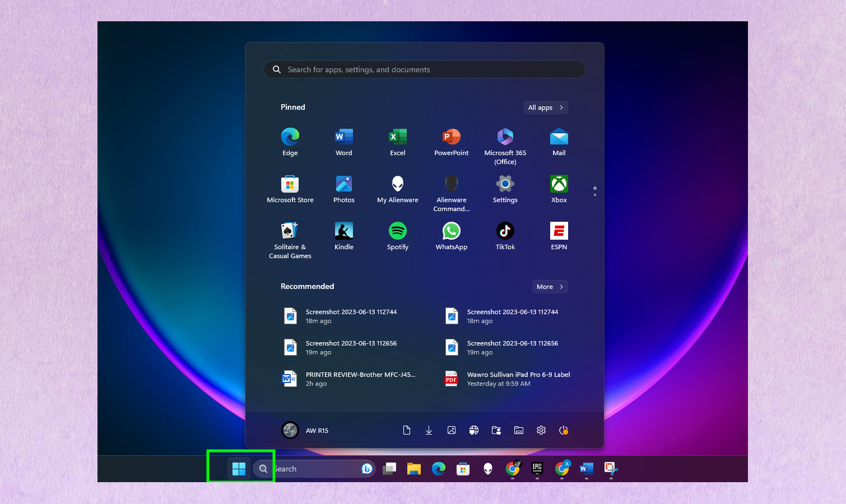Click the Bing icon in taskbar search
The height and width of the screenshot is (504, 846).
pos(367,469)
